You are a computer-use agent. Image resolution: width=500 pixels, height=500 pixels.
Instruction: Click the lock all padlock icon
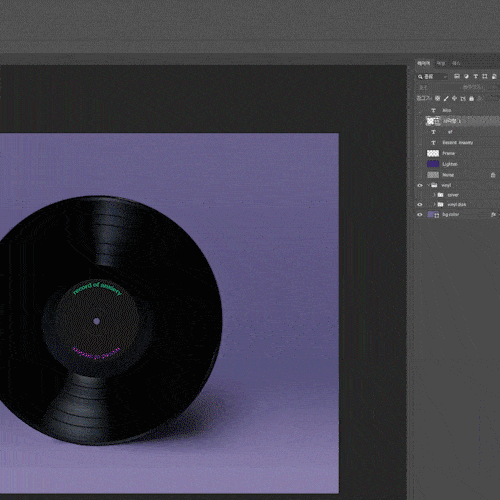[x=471, y=98]
